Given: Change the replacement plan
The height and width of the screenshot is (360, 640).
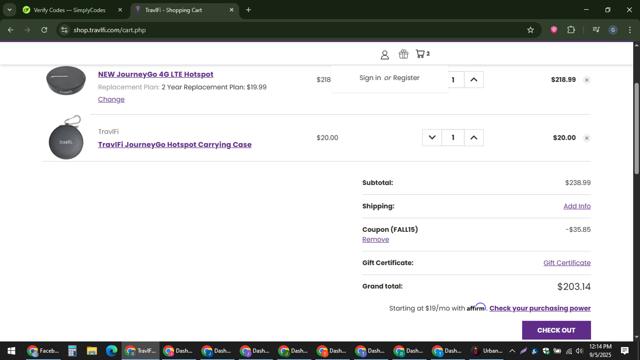Looking at the screenshot, I should (111, 99).
